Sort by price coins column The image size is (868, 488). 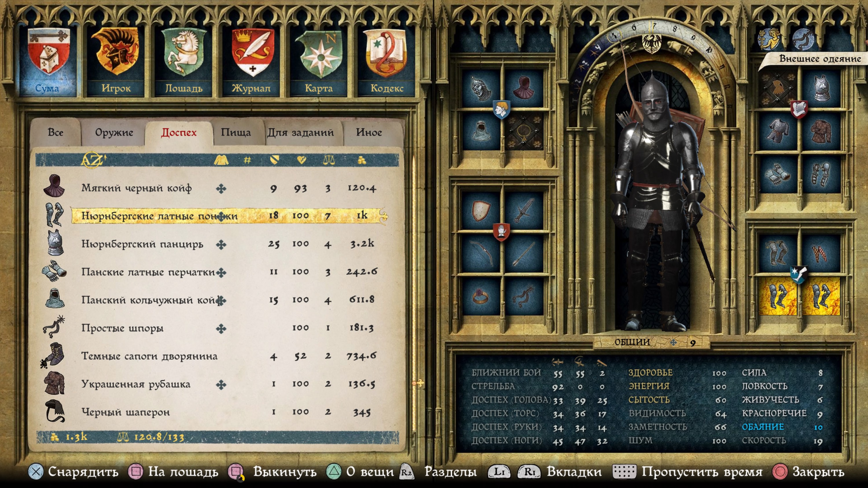pos(362,160)
